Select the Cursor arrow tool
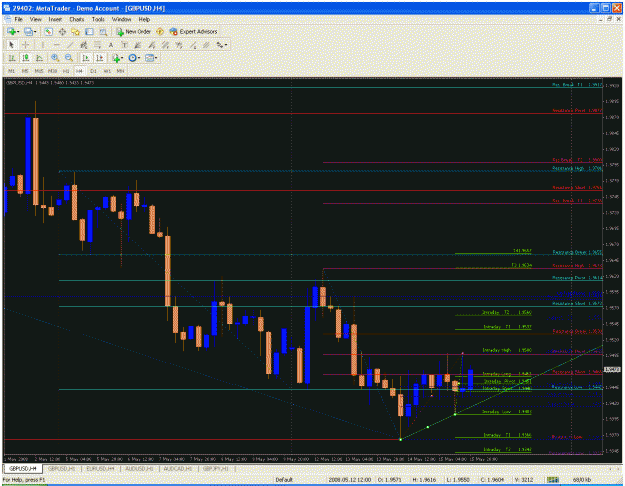 pos(11,45)
